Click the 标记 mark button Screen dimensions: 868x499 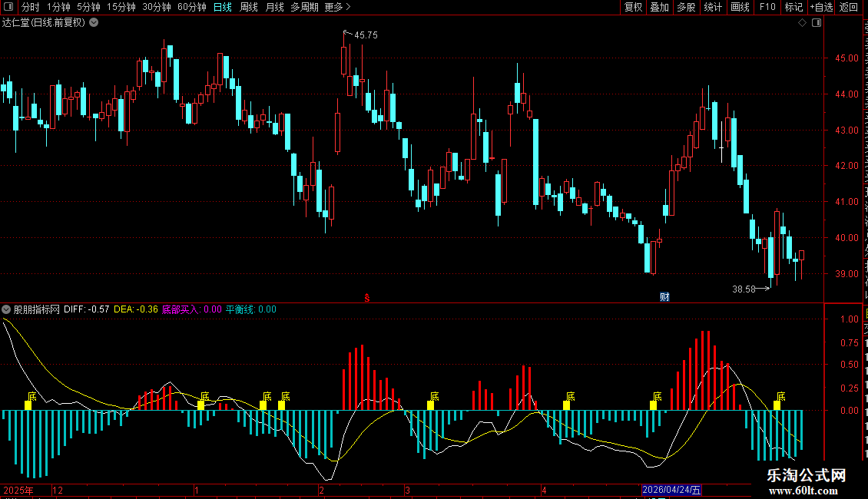(x=793, y=7)
